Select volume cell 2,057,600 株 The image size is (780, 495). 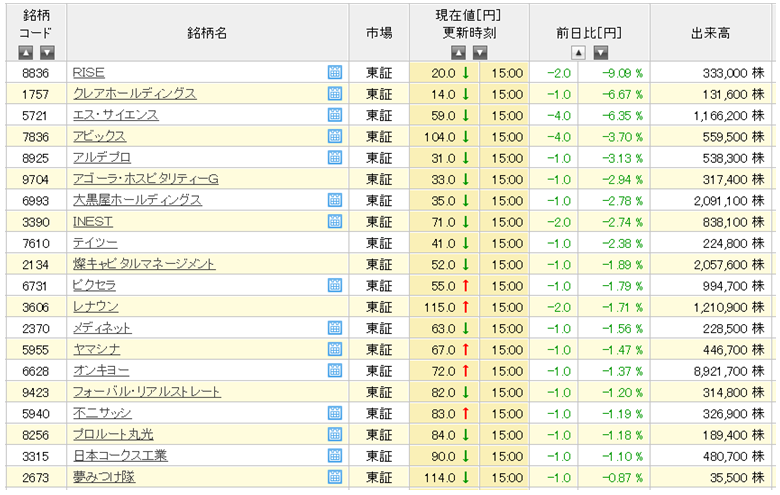click(x=711, y=264)
